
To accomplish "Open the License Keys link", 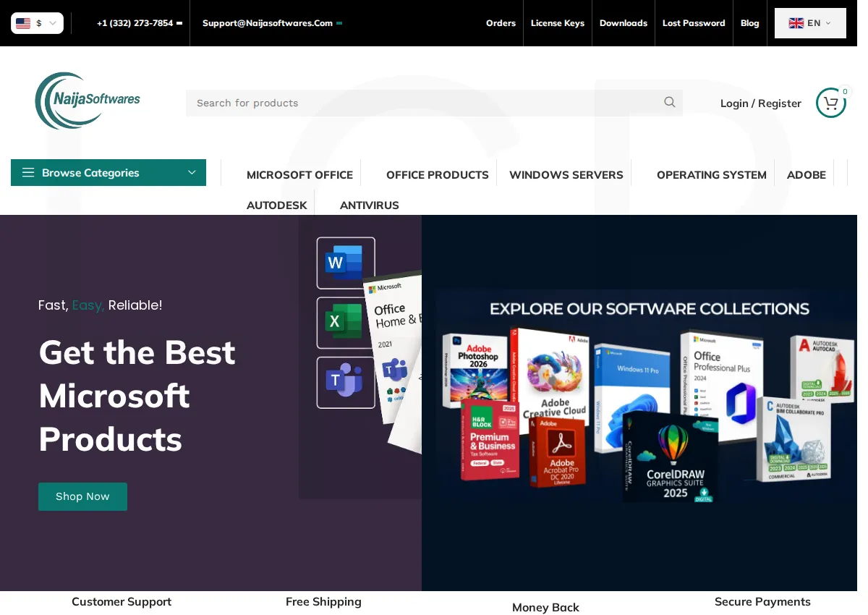I will click(x=558, y=23).
